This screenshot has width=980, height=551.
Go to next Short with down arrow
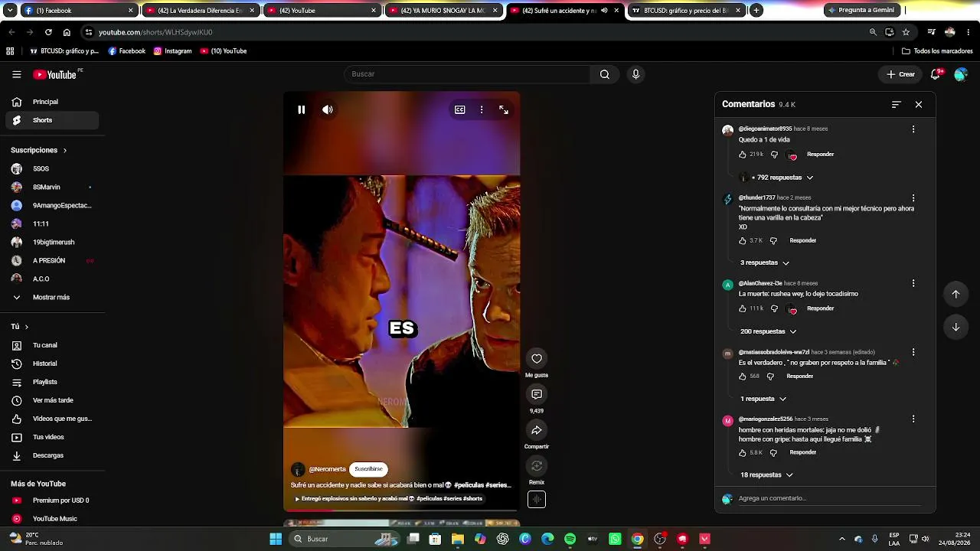click(955, 327)
